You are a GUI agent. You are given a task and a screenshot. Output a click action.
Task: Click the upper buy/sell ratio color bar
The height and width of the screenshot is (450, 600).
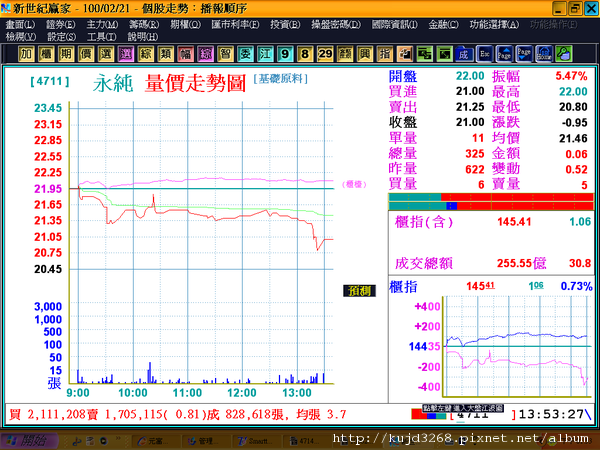(x=491, y=197)
